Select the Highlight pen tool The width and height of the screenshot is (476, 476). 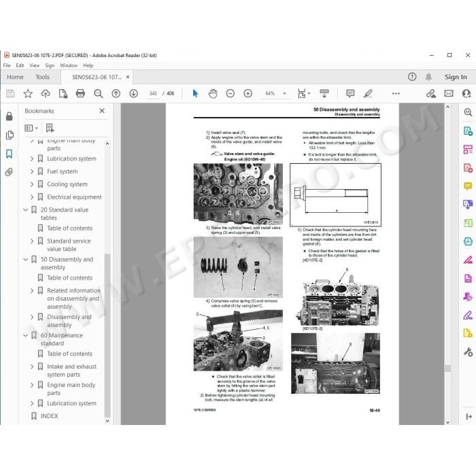pos(368,94)
